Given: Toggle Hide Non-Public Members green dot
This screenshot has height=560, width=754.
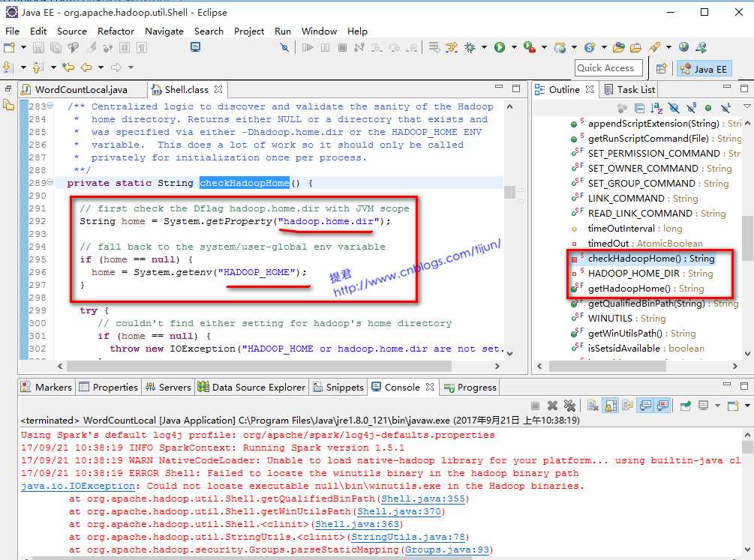Looking at the screenshot, I should (707, 108).
